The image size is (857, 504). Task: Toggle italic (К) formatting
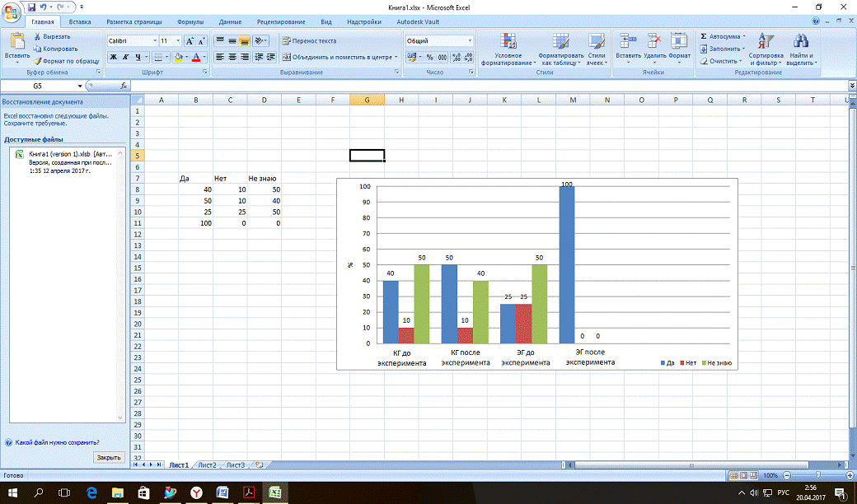(x=125, y=58)
